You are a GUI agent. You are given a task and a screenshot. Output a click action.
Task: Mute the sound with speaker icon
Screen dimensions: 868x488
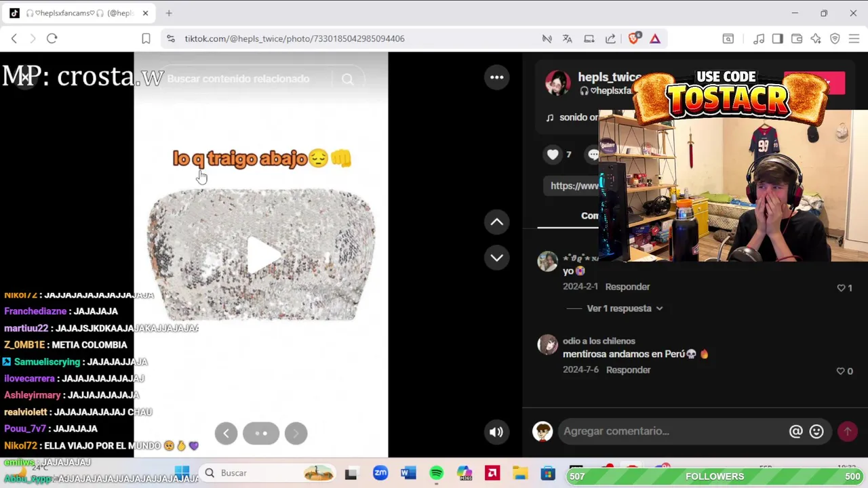(x=496, y=432)
